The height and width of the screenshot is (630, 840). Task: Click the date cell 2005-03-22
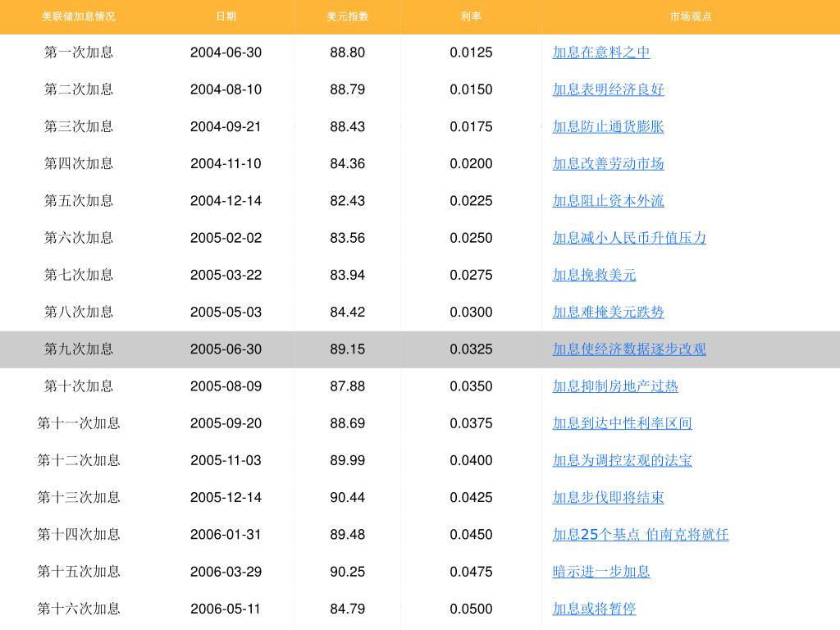(x=226, y=275)
